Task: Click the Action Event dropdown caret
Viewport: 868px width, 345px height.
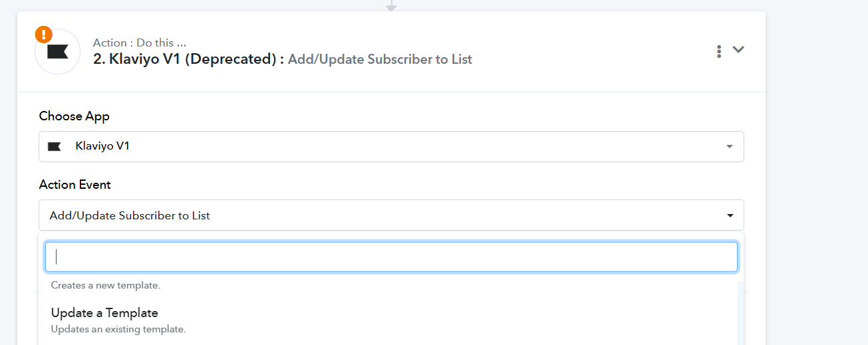Action: click(730, 215)
